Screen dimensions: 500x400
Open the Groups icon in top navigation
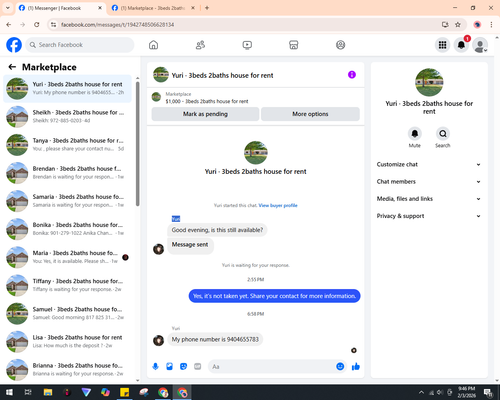pyautogui.click(x=340, y=45)
